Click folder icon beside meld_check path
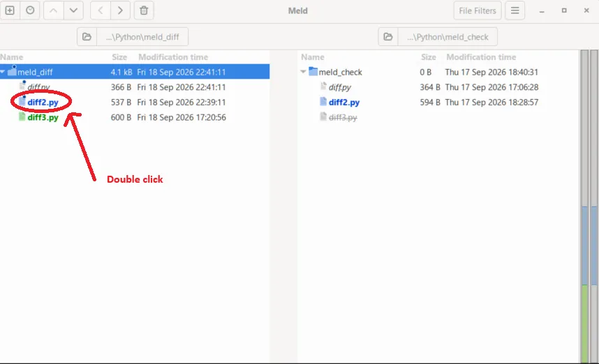 click(x=388, y=37)
